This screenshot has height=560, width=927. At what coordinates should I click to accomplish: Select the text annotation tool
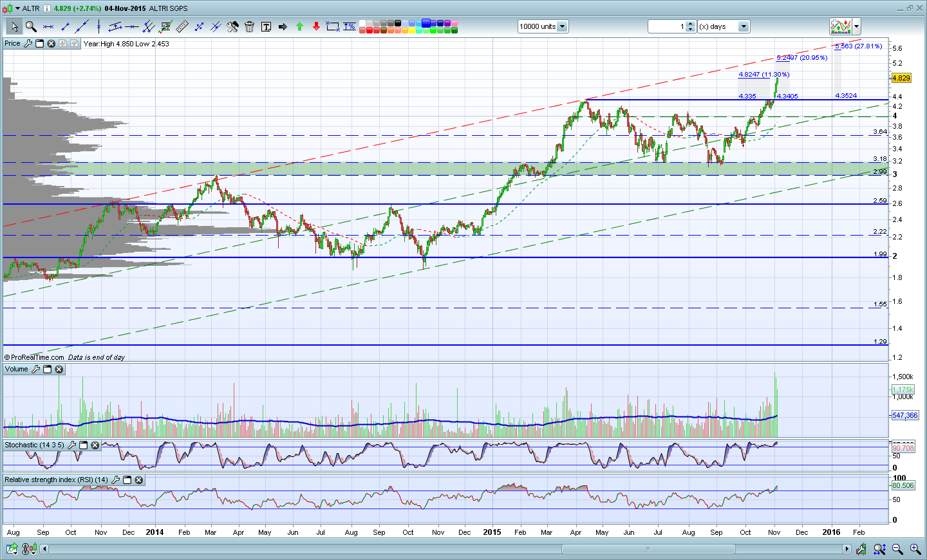[x=266, y=26]
